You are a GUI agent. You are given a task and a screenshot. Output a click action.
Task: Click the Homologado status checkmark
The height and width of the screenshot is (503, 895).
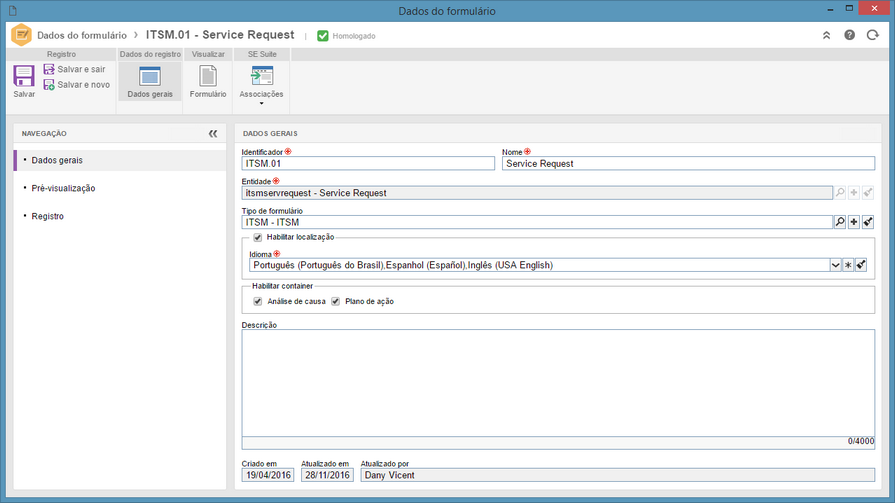tap(322, 36)
